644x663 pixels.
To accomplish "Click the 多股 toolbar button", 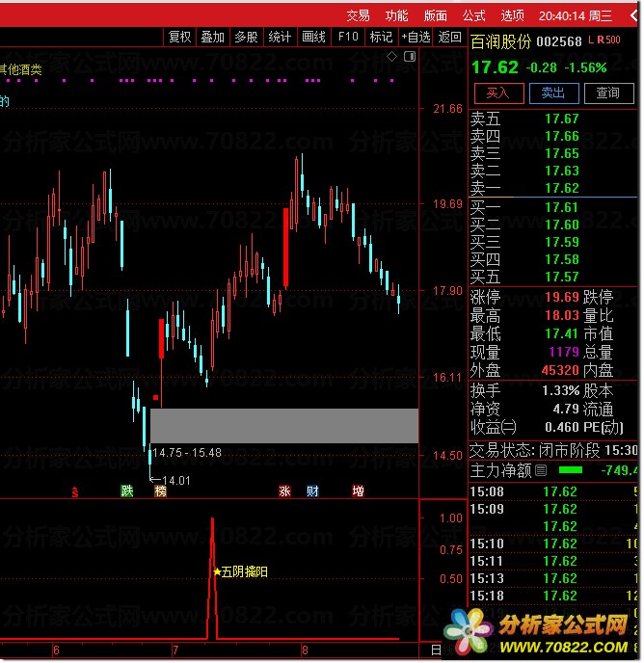I will point(246,38).
